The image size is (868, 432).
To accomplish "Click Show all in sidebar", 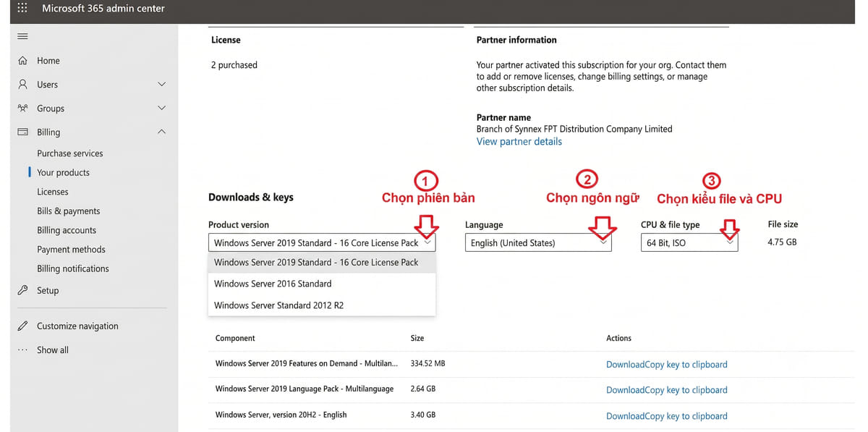I will click(x=53, y=350).
